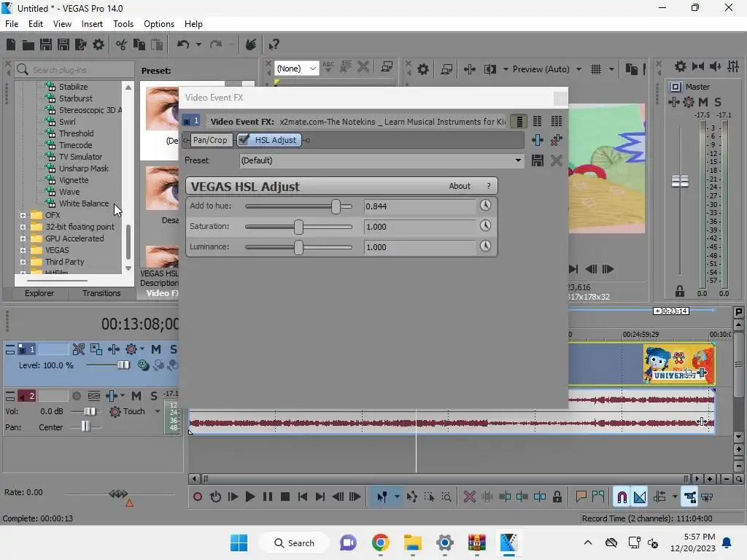The image size is (747, 560).
Task: Remove selected plug-in icon in Video Event FX
Action: [556, 140]
